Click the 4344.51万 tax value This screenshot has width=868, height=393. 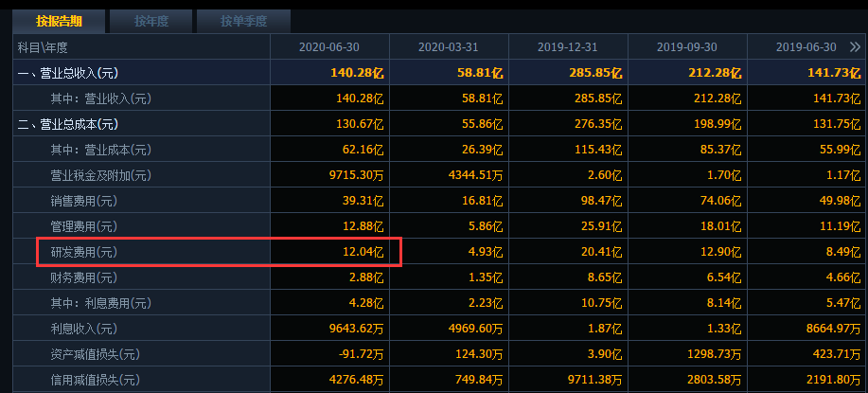tap(476, 175)
